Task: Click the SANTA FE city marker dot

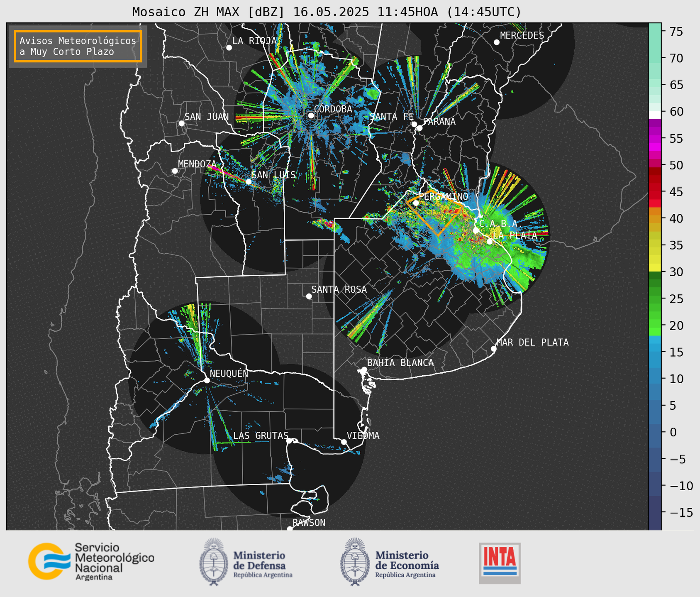Action: click(414, 124)
